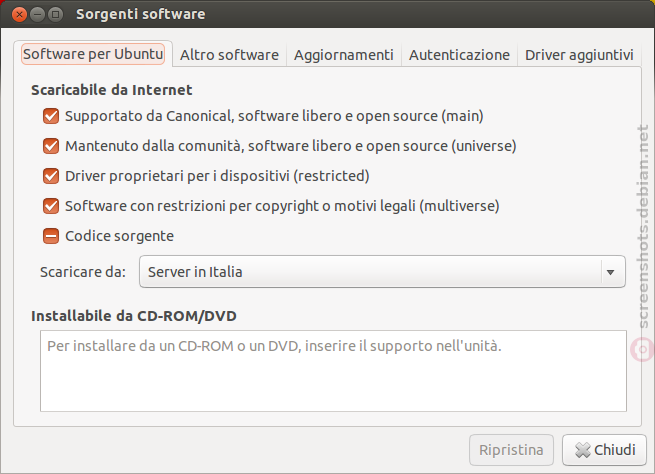Switch to the Altro software tab
The height and width of the screenshot is (474, 655).
click(229, 55)
